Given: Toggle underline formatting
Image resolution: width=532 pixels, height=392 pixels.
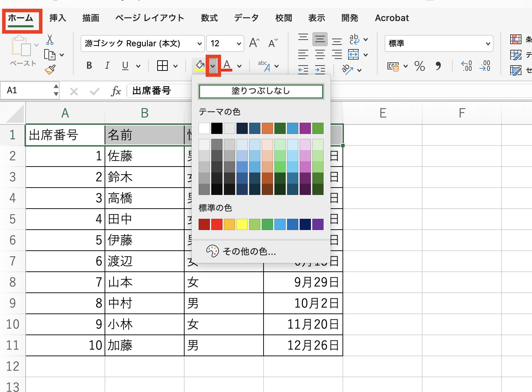Looking at the screenshot, I should point(125,66).
